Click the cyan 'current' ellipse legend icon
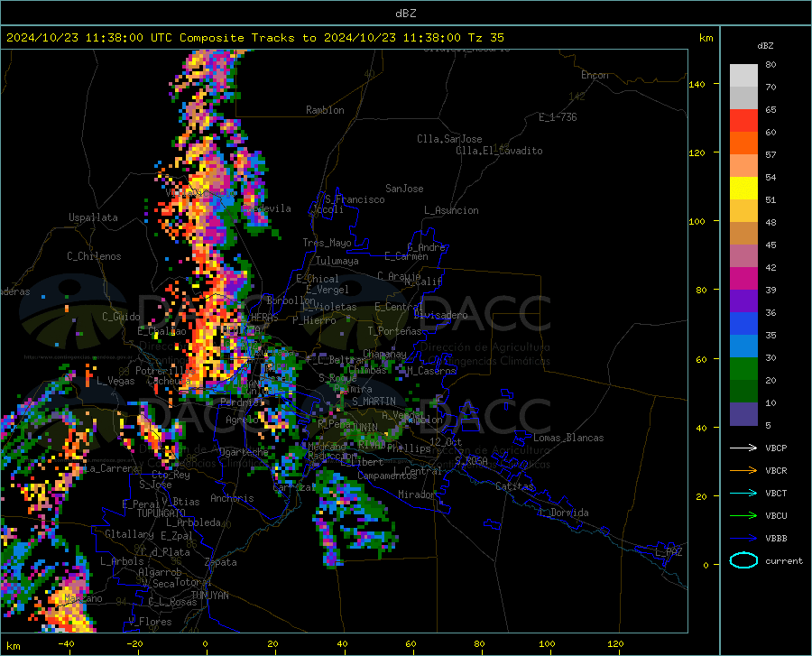 point(743,560)
